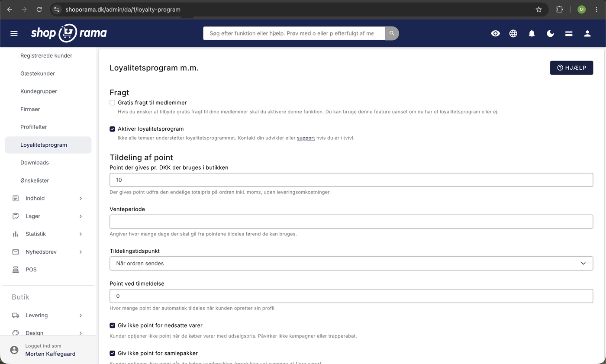Open the hamburger navigation menu

14,33
